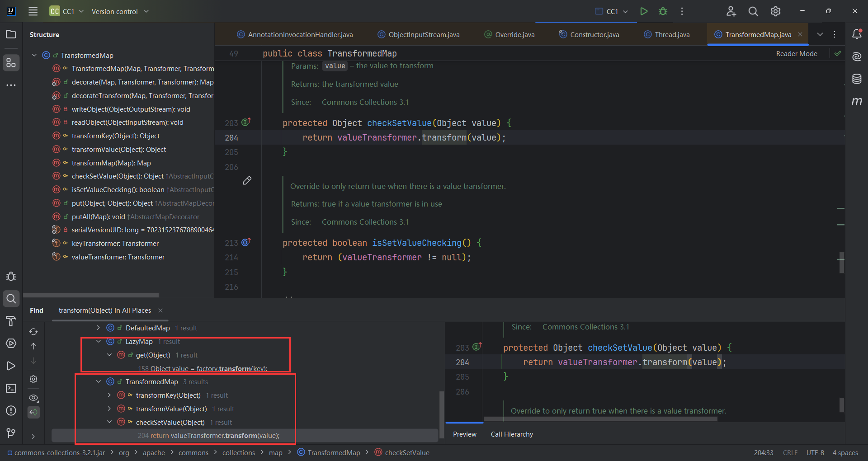The image size is (868, 461).
Task: Switch to AnnotationInvocationHandler.java tab
Action: coord(295,34)
